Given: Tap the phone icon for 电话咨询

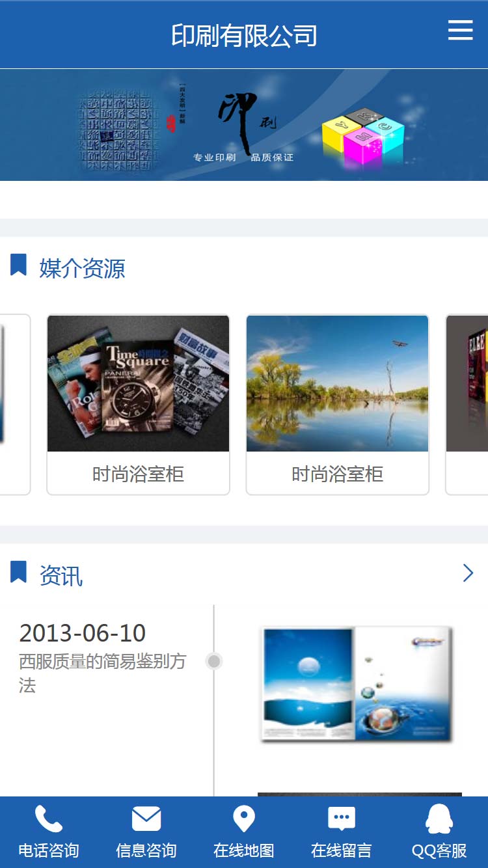Looking at the screenshot, I should click(49, 819).
